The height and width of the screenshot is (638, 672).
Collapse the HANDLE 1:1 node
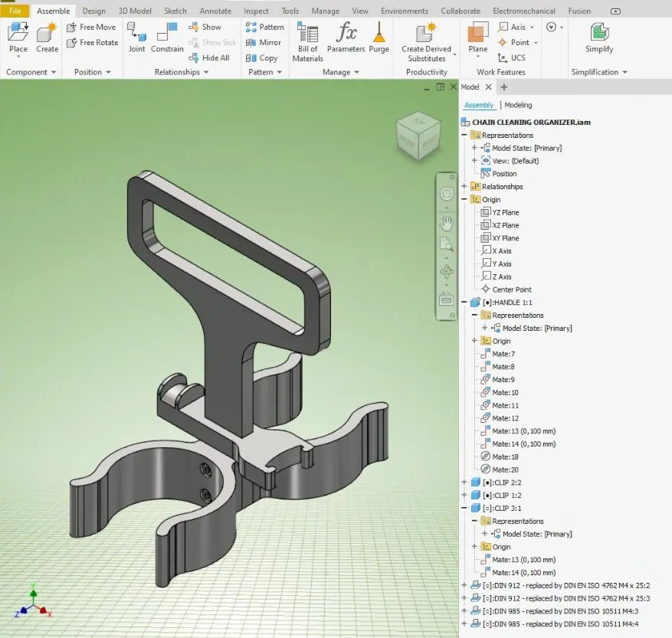click(464, 302)
